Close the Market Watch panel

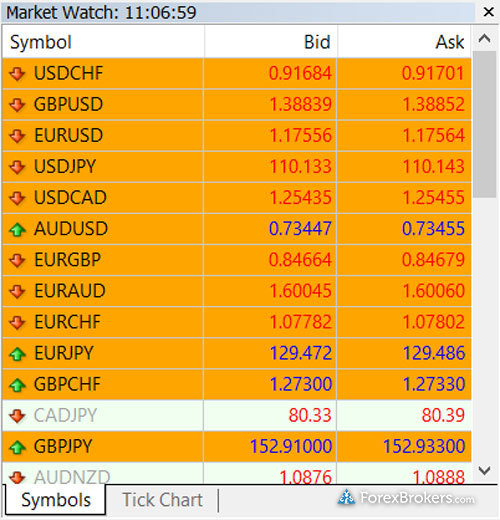(488, 12)
